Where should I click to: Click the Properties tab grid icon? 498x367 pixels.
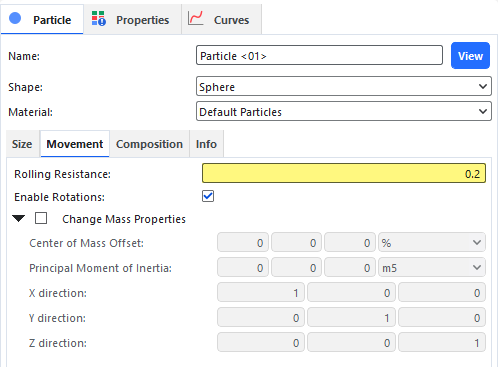click(x=99, y=19)
